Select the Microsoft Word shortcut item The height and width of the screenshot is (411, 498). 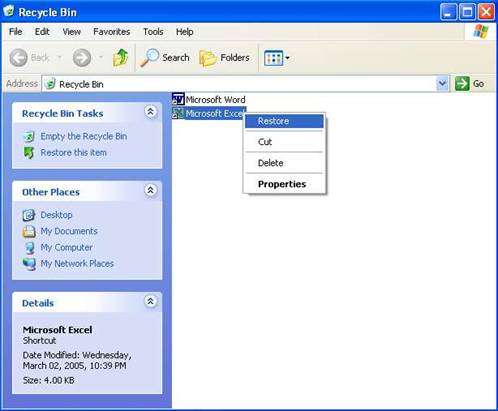point(209,99)
